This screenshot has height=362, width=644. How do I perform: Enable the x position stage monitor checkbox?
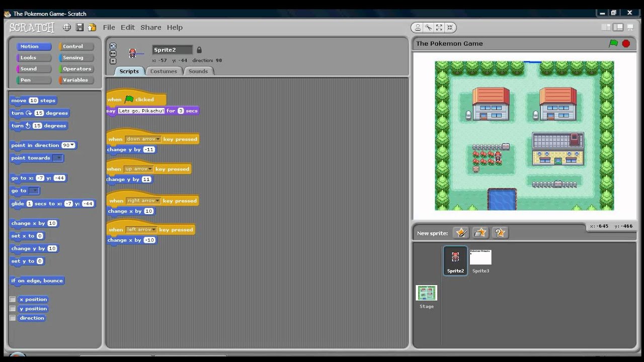pos(13,299)
